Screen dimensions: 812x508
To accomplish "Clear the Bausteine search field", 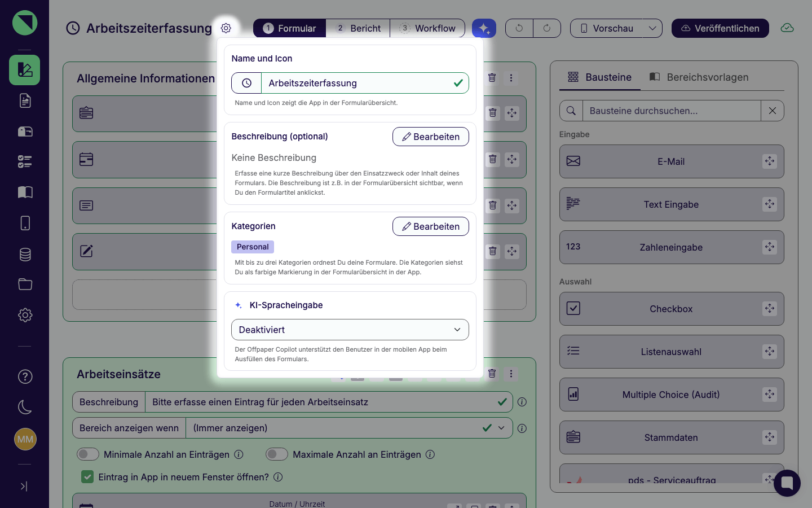I will pos(773,111).
